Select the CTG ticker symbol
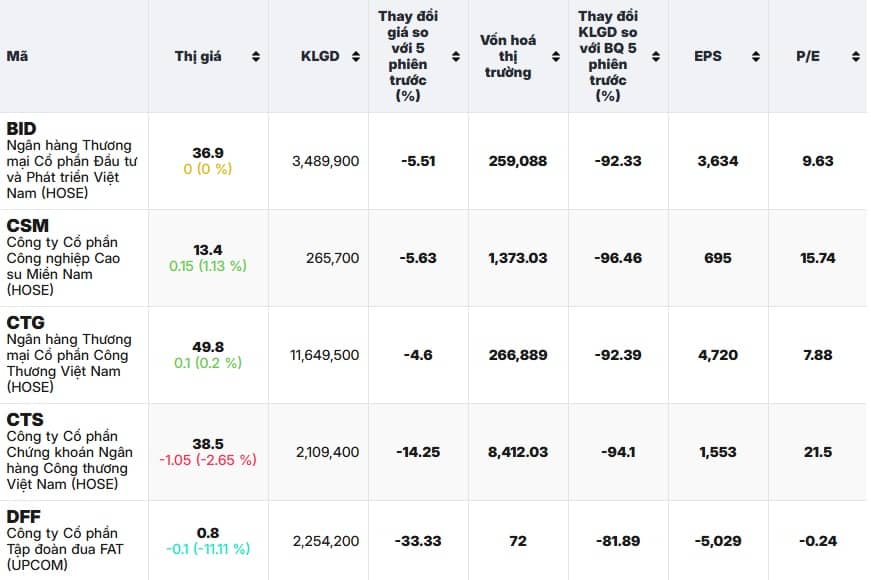 [25, 323]
